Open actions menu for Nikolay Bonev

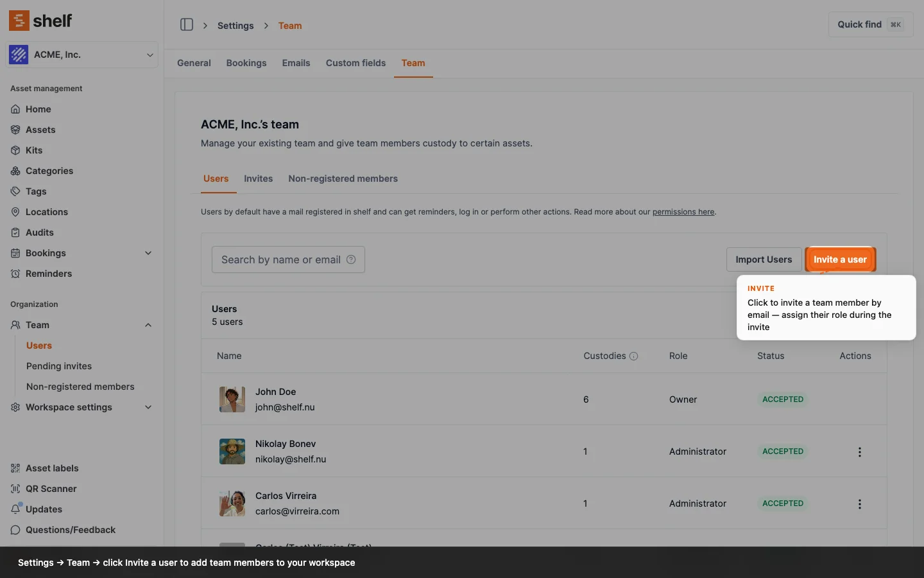click(x=860, y=452)
